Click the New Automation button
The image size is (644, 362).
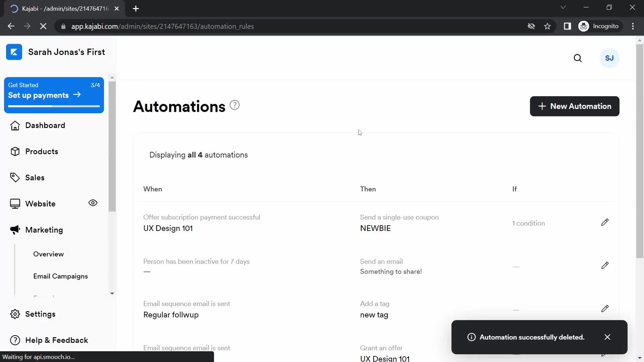(x=574, y=106)
